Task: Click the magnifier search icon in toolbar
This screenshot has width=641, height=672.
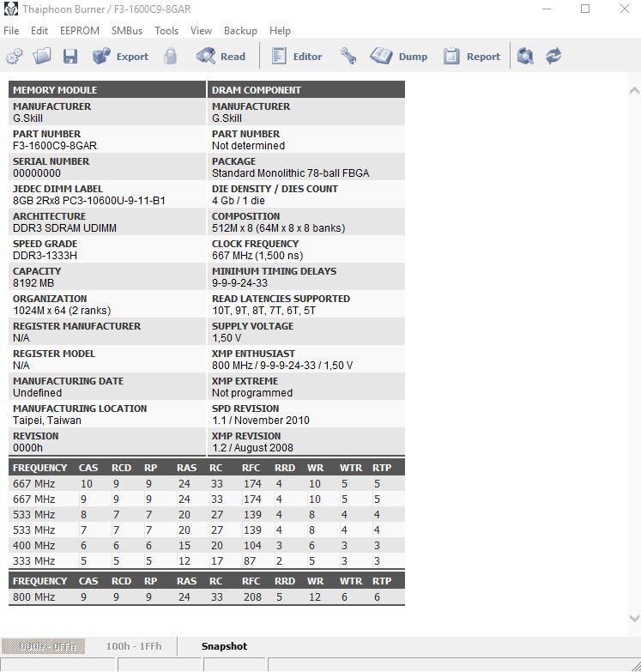Action: [525, 56]
